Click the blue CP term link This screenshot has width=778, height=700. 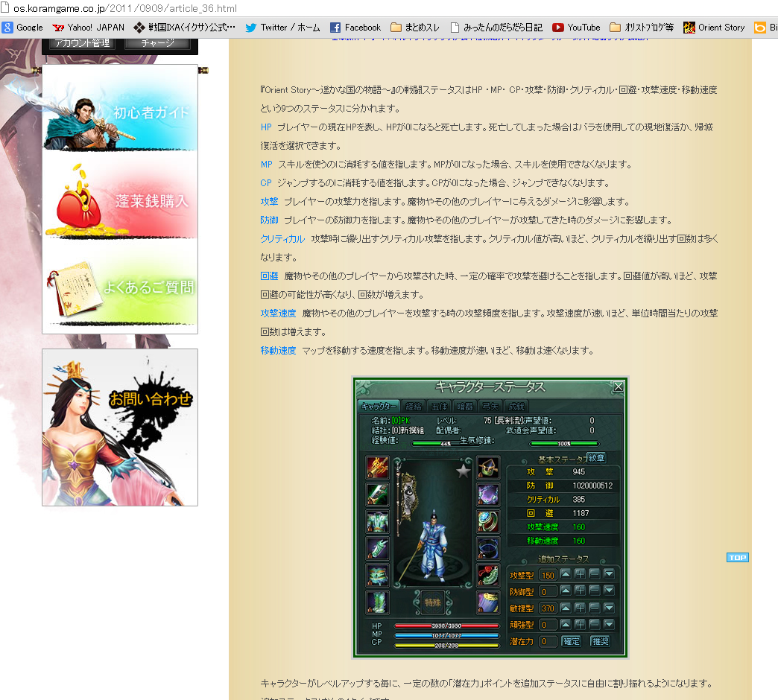pos(266,183)
